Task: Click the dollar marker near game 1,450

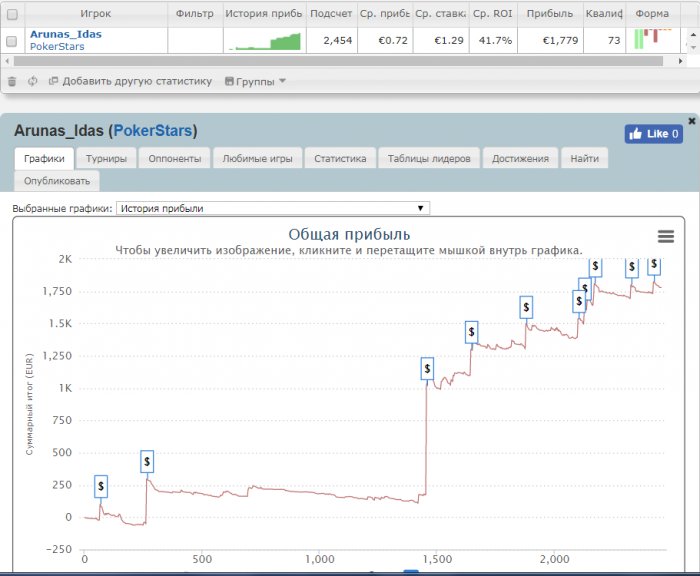Action: pyautogui.click(x=427, y=369)
